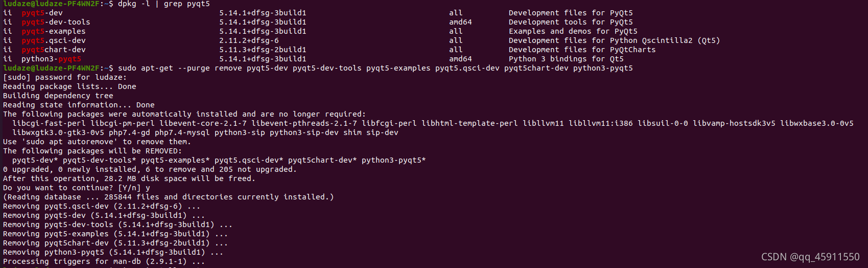
Task: Click libcgi-fast-perl in the autoremove list
Action: (49, 123)
